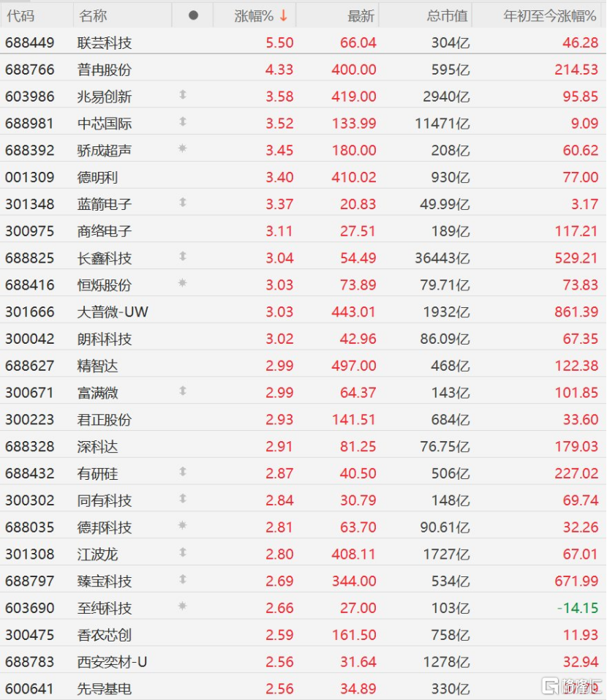
Task: Click the star-burst icon beside 德邦科技
Action: click(x=182, y=525)
